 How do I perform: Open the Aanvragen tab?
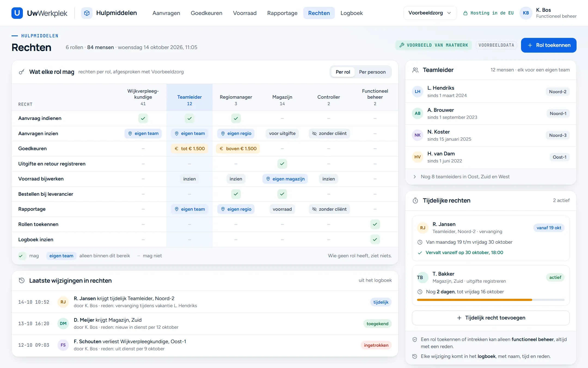coord(166,13)
